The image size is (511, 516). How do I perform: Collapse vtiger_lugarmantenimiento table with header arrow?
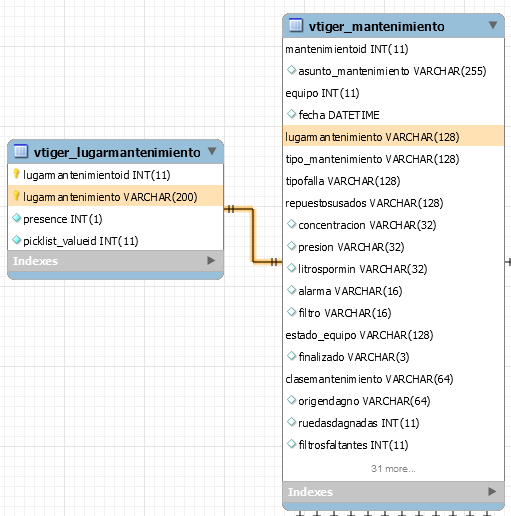tap(212, 151)
